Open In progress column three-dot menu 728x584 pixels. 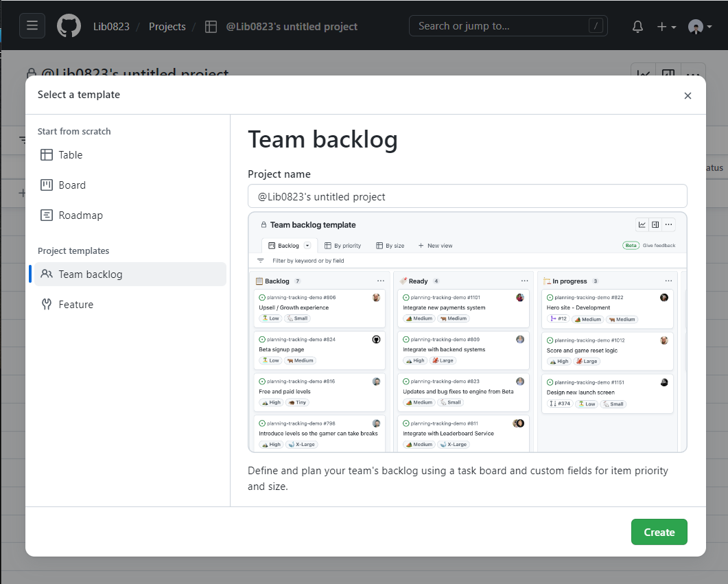tap(668, 281)
